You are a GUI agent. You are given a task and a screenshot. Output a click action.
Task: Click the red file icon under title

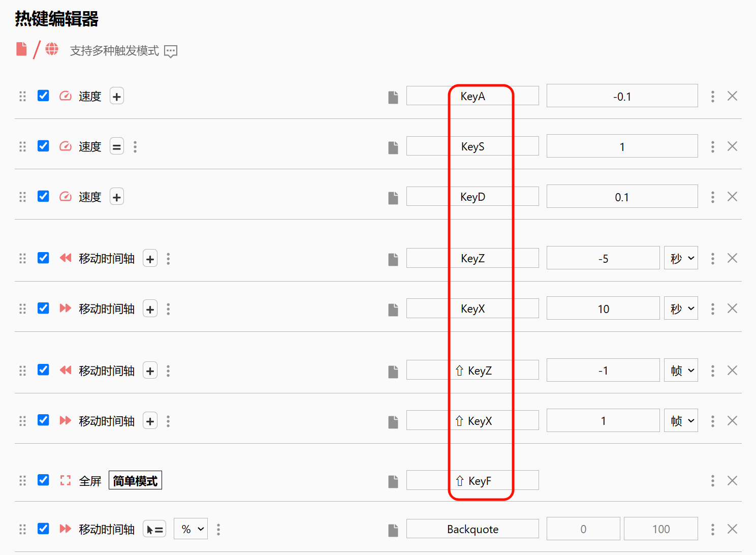(x=21, y=49)
